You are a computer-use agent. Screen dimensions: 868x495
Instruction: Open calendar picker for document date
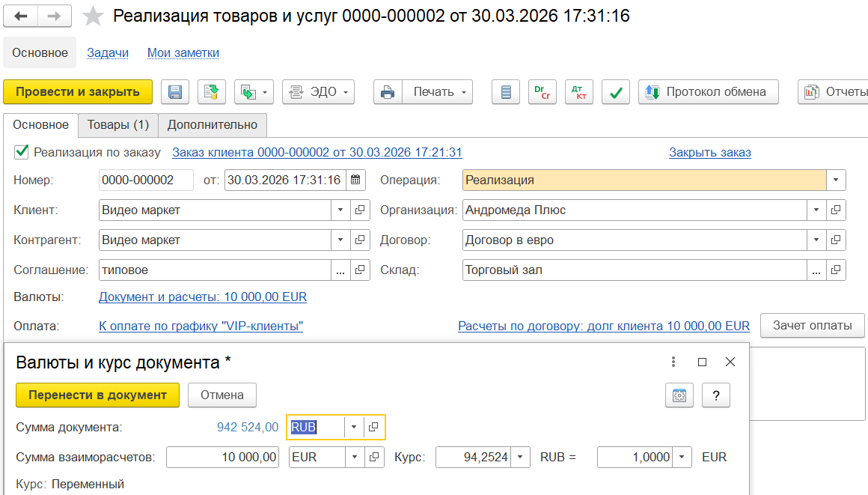point(355,180)
